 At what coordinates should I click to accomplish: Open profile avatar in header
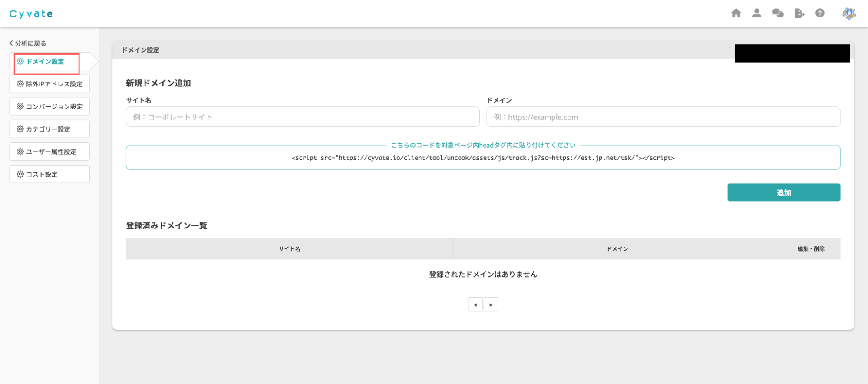[x=849, y=13]
